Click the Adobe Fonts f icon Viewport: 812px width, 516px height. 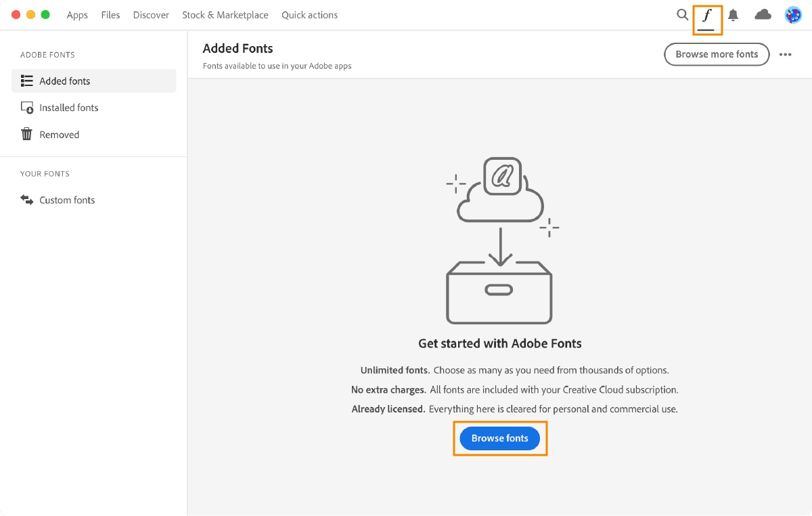[x=707, y=16]
